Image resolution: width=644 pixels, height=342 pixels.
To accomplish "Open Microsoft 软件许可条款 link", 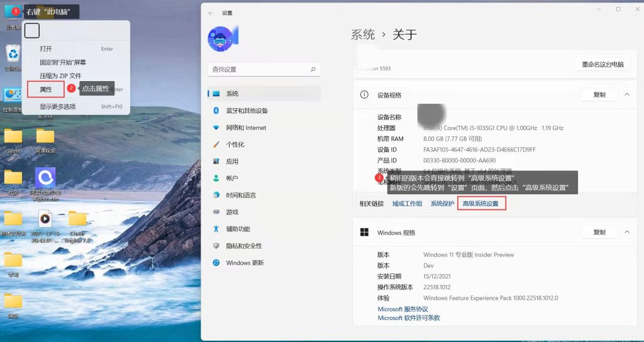I will click(x=409, y=317).
